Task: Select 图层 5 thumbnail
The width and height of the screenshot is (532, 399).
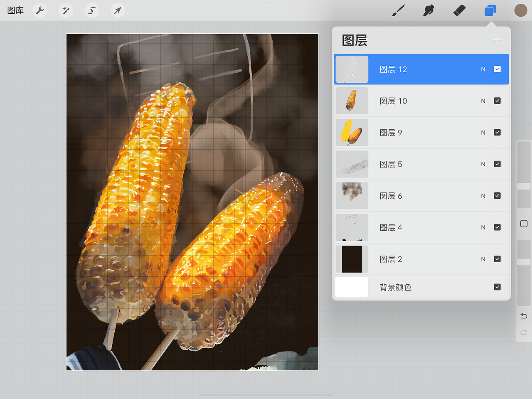Action: 352,164
